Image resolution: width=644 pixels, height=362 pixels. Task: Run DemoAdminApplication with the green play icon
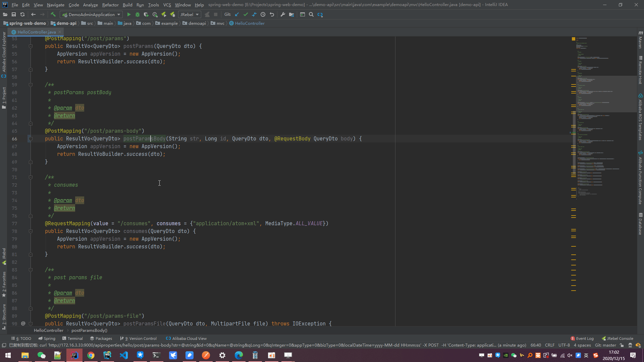click(129, 14)
